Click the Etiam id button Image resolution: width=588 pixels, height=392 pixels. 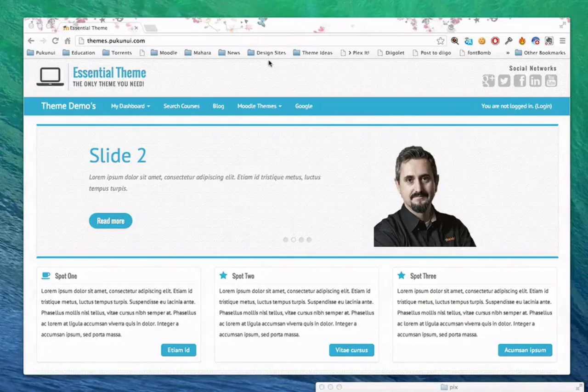click(179, 350)
